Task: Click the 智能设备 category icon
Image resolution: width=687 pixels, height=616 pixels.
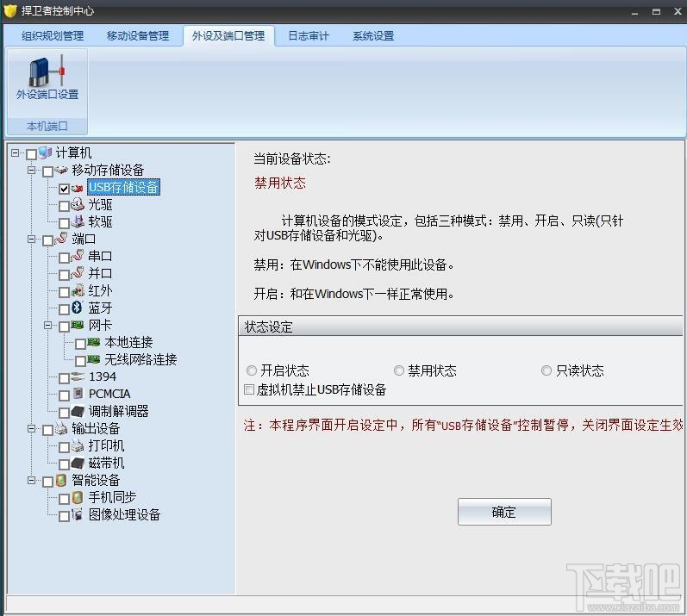Action: [x=61, y=480]
